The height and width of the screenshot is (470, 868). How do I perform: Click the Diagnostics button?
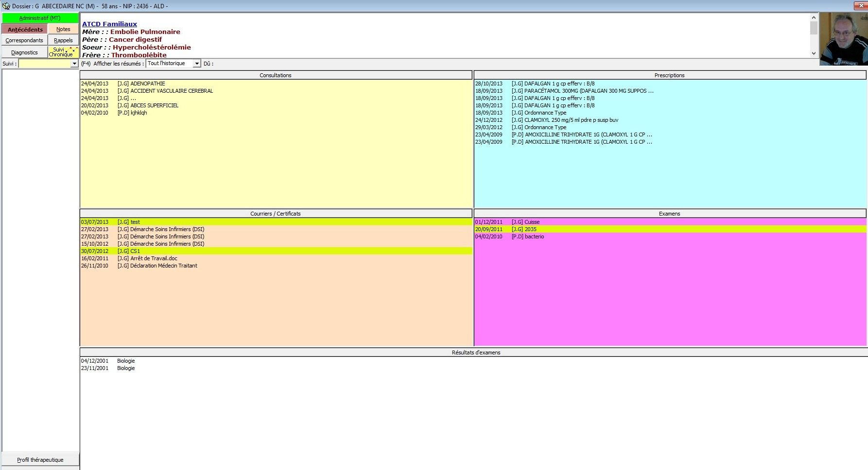[x=24, y=52]
